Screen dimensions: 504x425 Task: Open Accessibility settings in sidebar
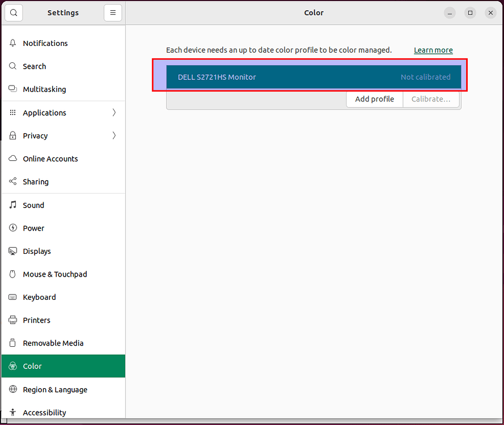[x=44, y=413]
